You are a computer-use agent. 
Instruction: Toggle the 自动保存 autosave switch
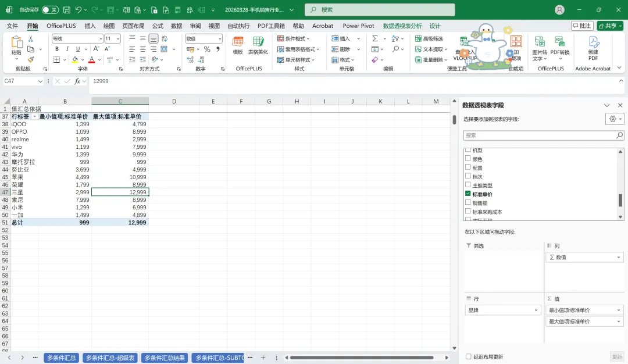(x=50, y=10)
